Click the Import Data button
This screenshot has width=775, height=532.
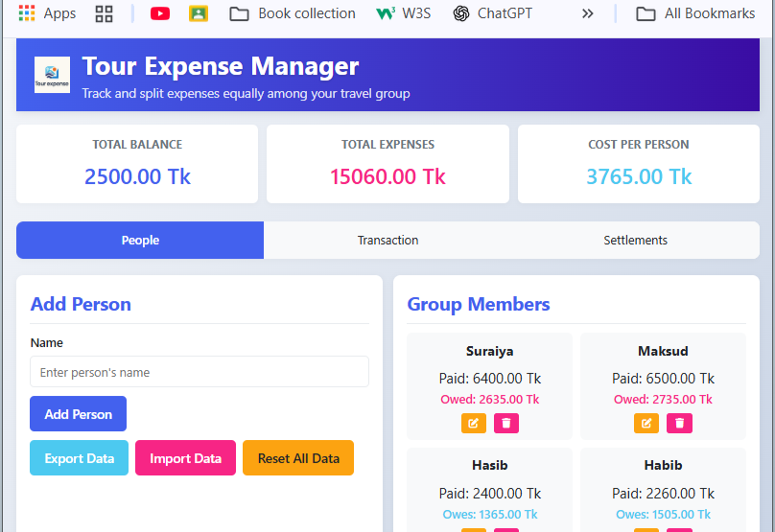[185, 458]
